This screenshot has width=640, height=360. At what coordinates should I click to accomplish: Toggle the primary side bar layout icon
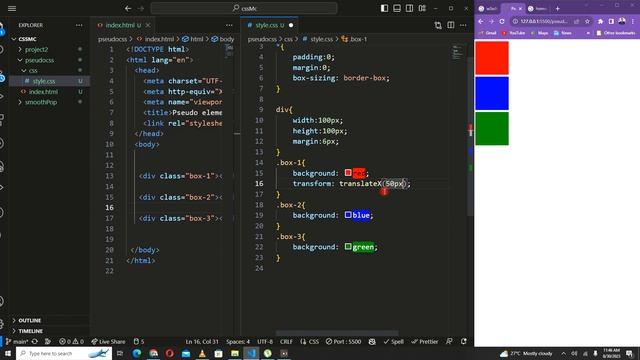point(384,8)
